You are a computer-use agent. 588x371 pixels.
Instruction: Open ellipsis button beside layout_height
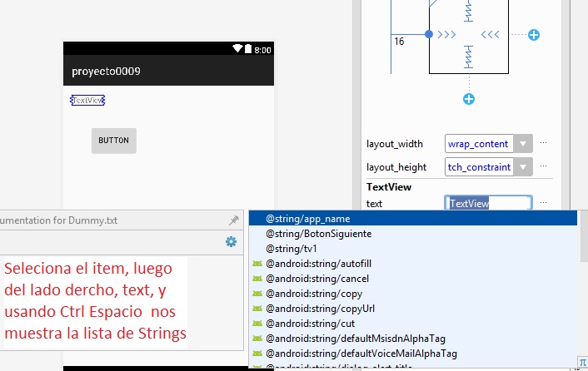pyautogui.click(x=544, y=166)
